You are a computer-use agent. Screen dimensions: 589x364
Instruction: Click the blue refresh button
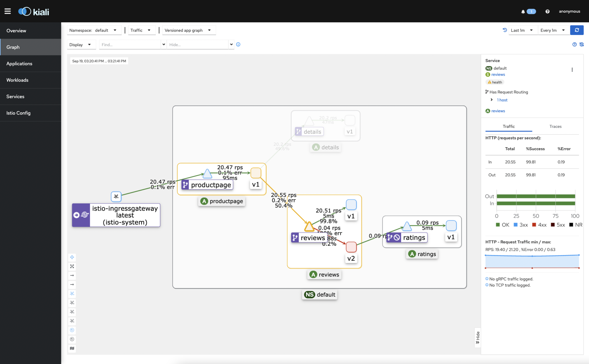[577, 30]
